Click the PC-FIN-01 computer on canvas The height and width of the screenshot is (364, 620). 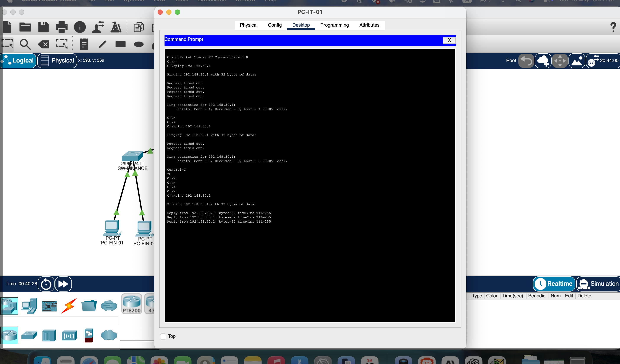click(x=112, y=228)
